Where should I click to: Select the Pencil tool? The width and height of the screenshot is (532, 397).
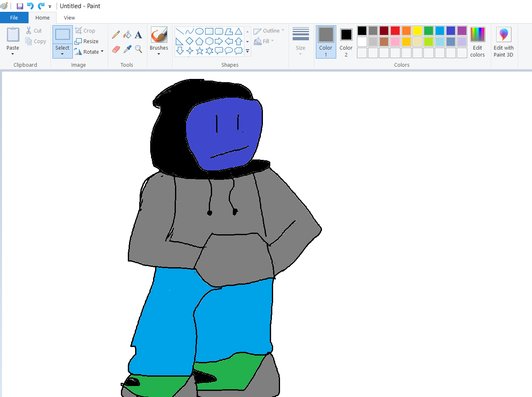(x=116, y=34)
